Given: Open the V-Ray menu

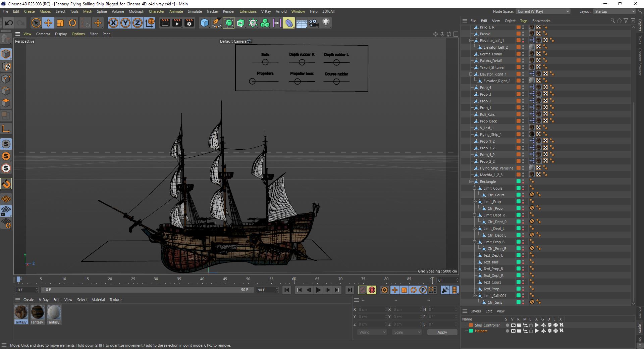Looking at the screenshot, I should tap(266, 11).
